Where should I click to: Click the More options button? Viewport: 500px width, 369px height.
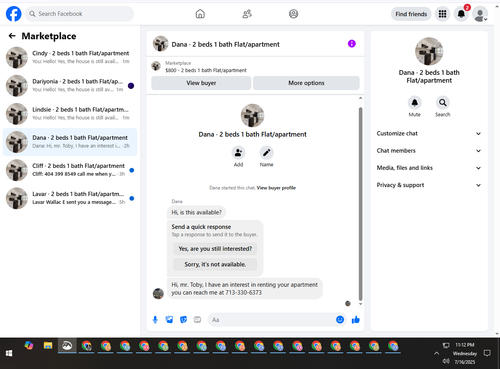pos(306,83)
